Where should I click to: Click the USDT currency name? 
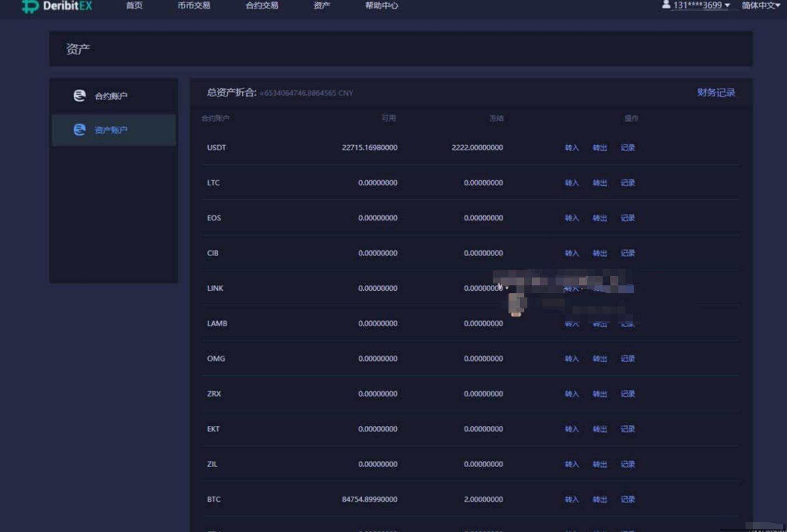click(216, 148)
